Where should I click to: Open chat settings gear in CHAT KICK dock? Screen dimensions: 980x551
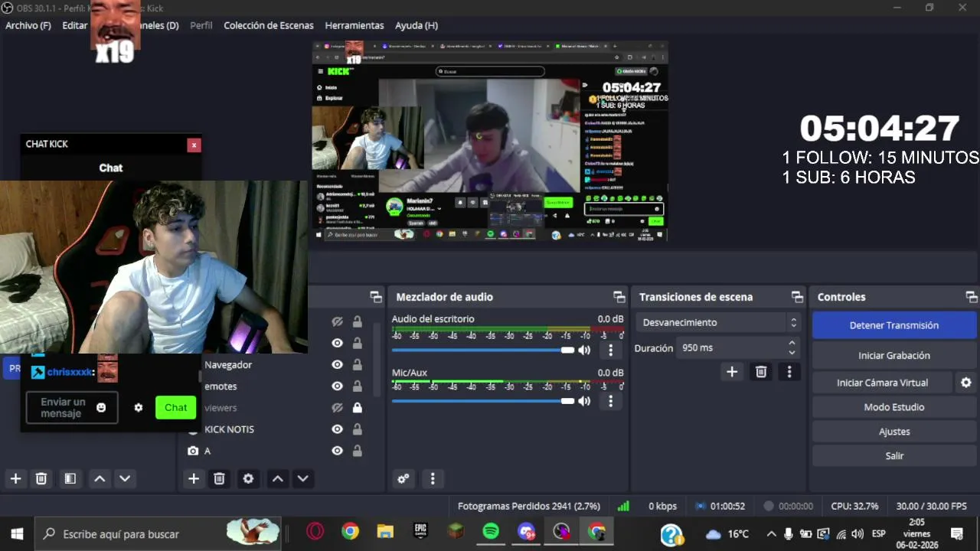click(x=139, y=408)
